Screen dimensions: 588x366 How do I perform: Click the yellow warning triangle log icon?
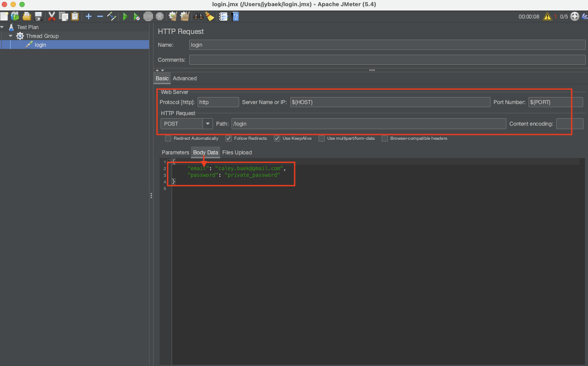[547, 17]
